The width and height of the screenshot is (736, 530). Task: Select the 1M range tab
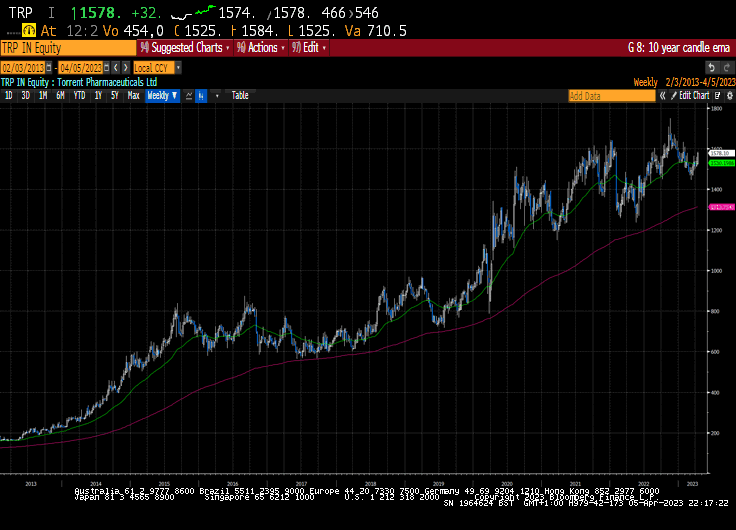(x=43, y=96)
